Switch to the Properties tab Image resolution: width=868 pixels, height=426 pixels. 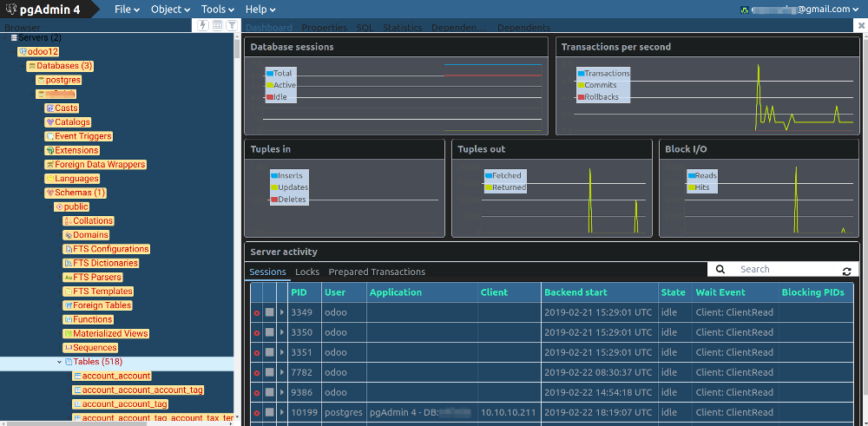[x=325, y=28]
